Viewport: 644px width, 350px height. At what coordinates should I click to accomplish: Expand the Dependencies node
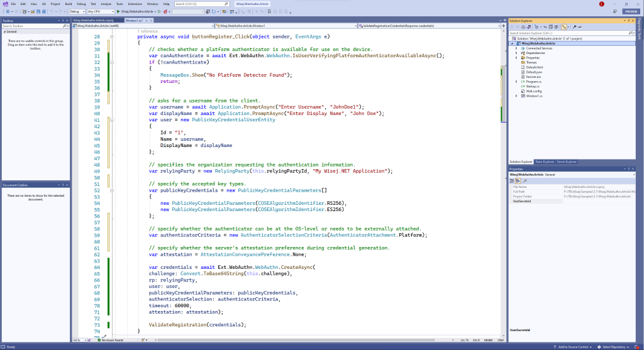[x=517, y=53]
